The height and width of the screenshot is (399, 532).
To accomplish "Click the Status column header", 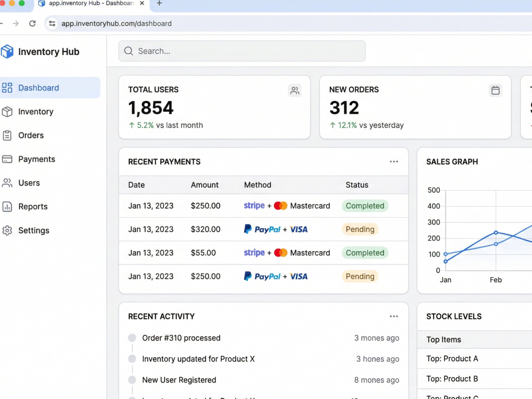I will tap(357, 185).
